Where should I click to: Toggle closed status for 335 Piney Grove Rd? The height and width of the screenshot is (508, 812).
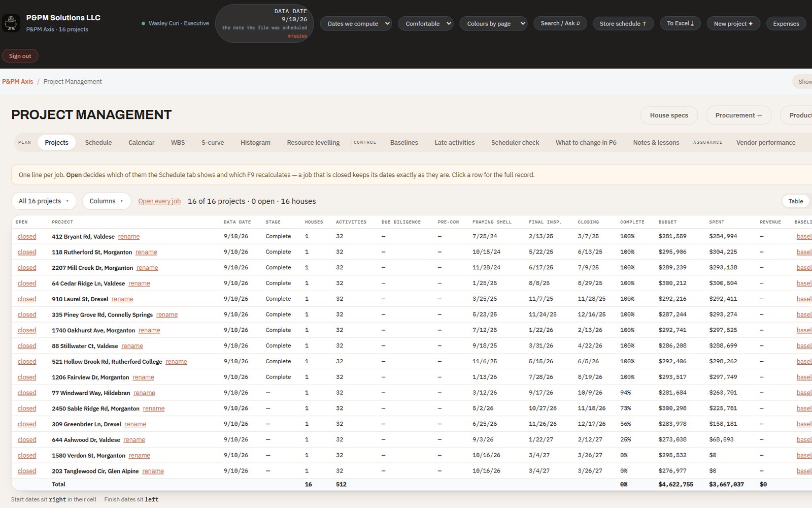pos(27,314)
